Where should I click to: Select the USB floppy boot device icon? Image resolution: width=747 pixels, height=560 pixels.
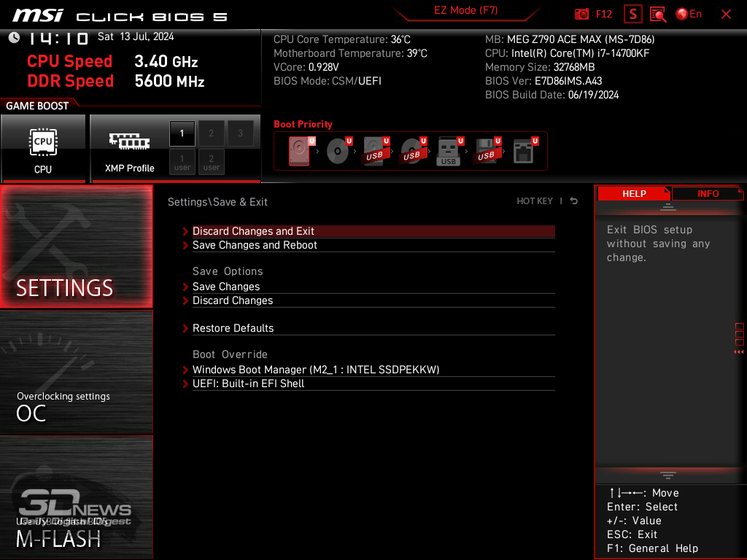[x=487, y=151]
